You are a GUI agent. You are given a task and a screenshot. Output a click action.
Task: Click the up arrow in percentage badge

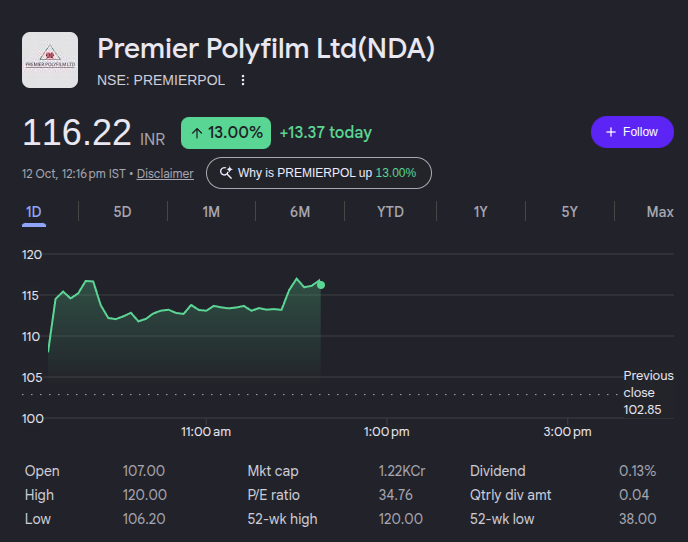click(x=197, y=133)
